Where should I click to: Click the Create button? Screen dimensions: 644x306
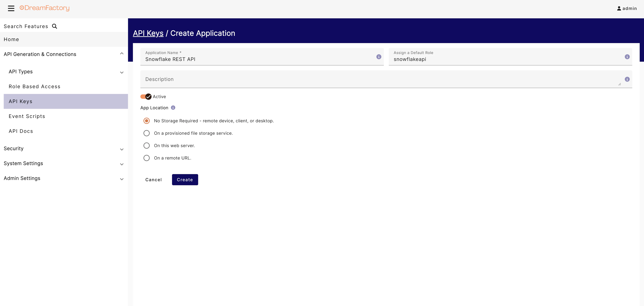point(185,180)
